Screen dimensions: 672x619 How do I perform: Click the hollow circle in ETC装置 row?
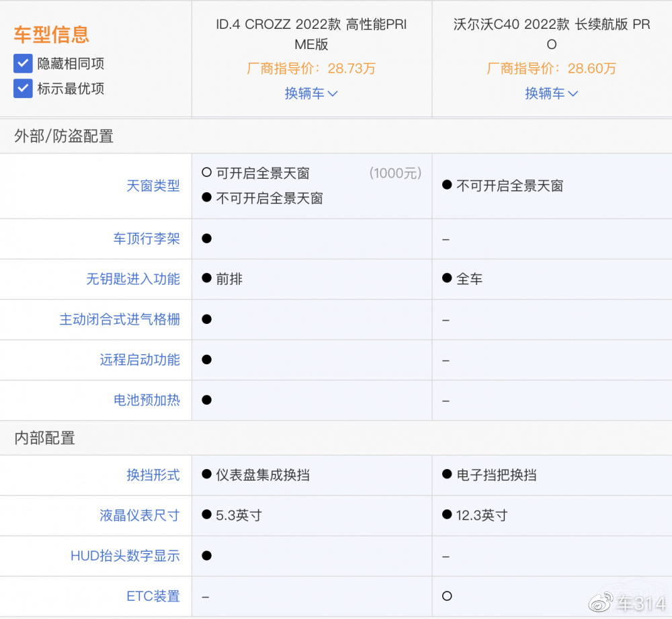(446, 596)
